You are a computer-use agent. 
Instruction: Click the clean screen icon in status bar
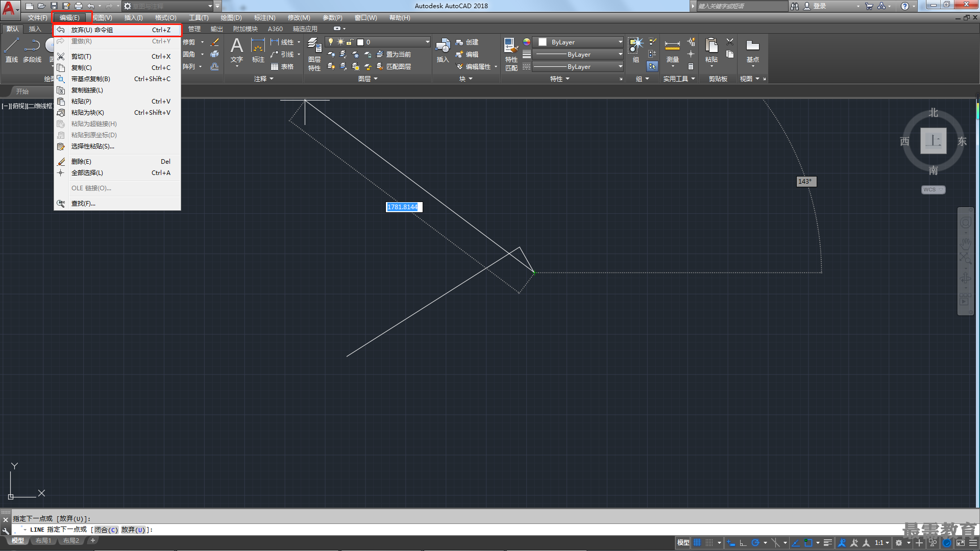[960, 543]
